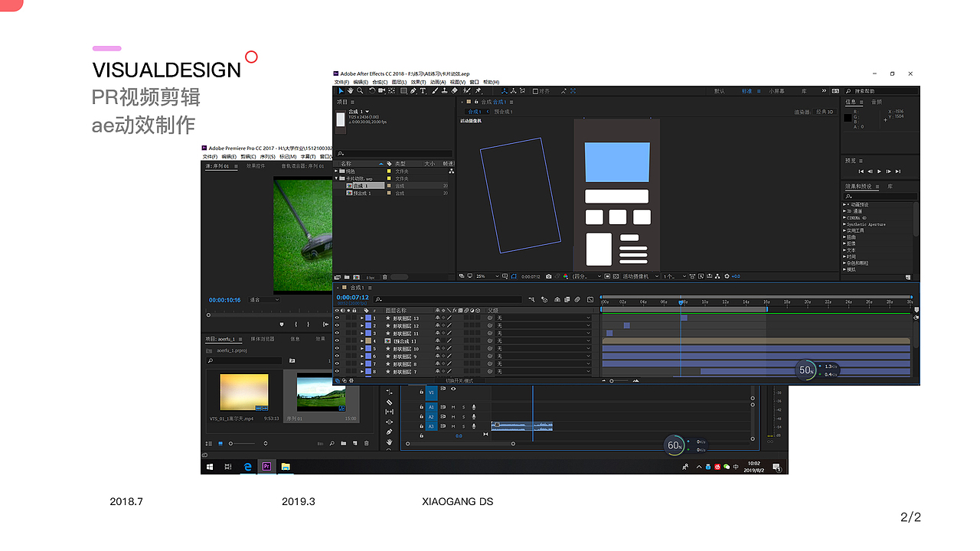The height and width of the screenshot is (551, 980).
Task: Click the blue label color swatch of layer 1
Action: 368,318
